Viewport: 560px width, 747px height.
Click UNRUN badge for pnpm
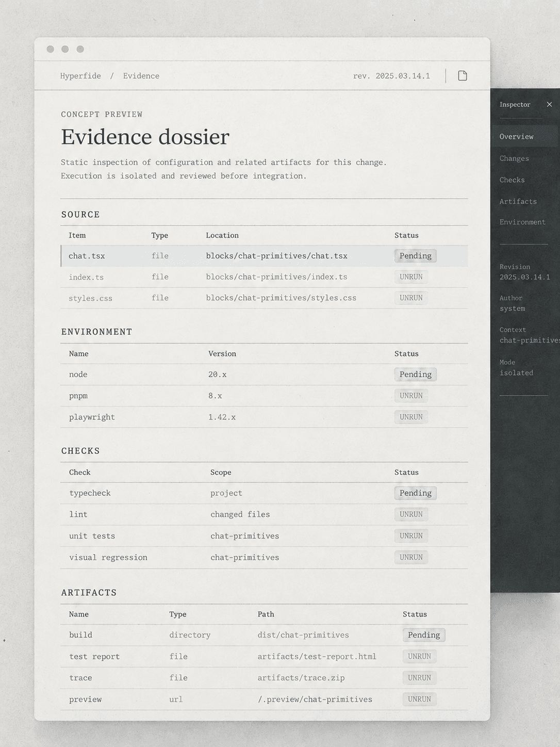coord(411,396)
